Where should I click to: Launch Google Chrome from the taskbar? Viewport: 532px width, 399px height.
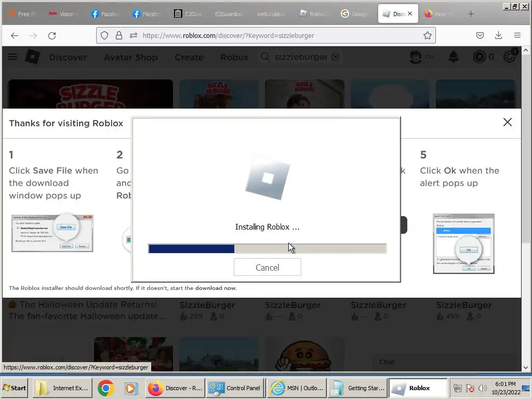click(105, 388)
